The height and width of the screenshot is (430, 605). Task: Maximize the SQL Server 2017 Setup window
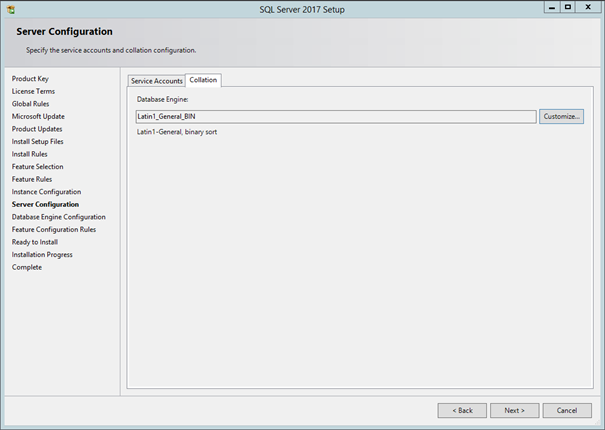coord(568,7)
